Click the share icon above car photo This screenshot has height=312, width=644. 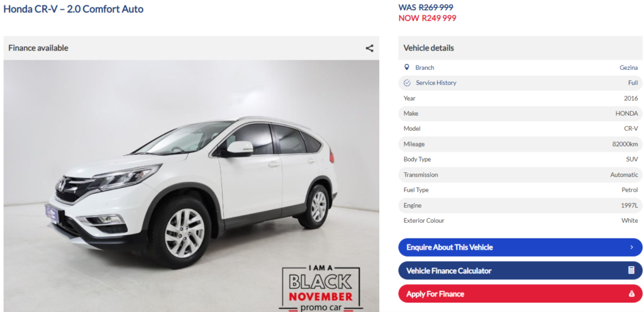(369, 48)
